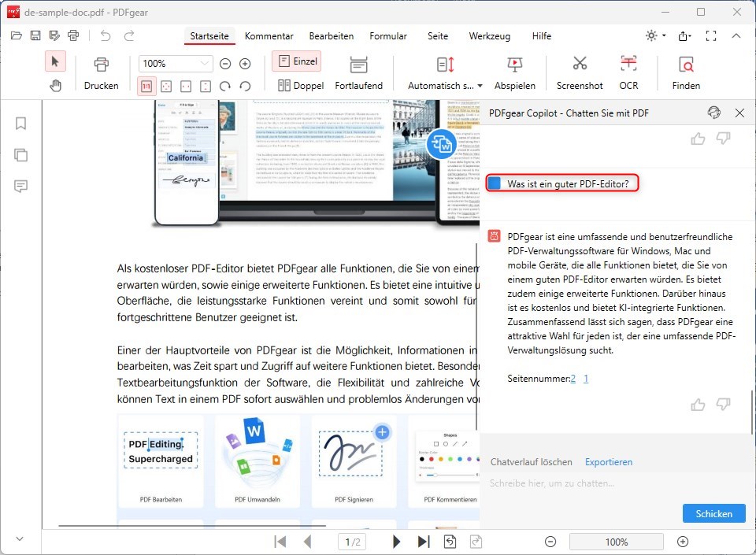756x555 pixels.
Task: Open the page thumbnails sidebar panel
Action: 20,155
